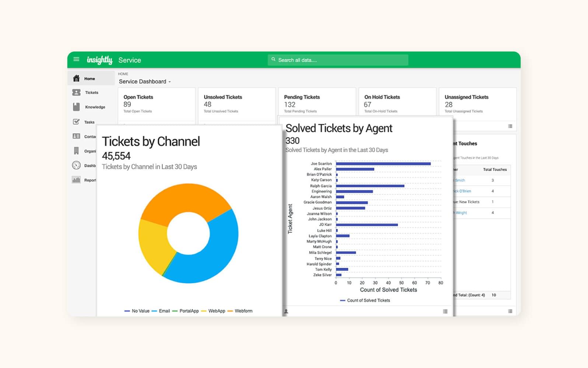588x368 pixels.
Task: Click Ralph Garcia's bar in chart
Action: click(x=370, y=186)
